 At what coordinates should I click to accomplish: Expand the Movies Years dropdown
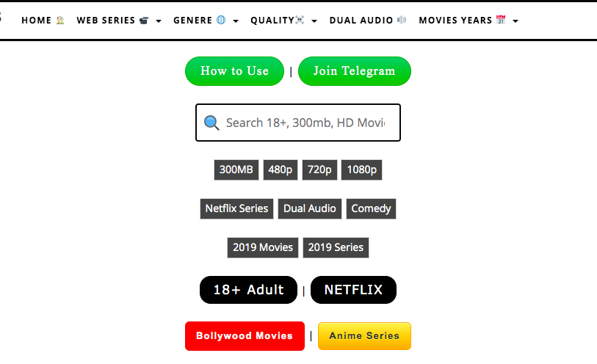468,21
